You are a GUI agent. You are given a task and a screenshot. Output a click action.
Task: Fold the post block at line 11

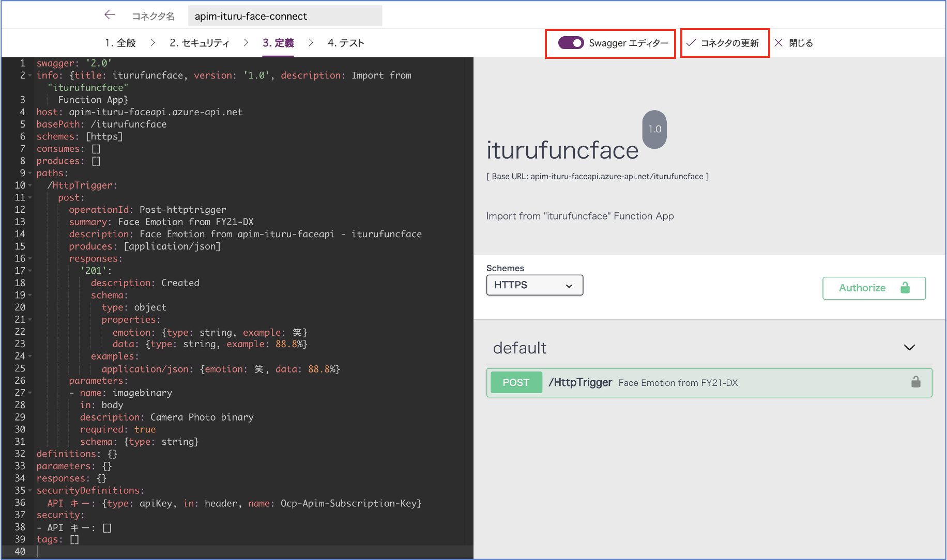[x=30, y=198]
